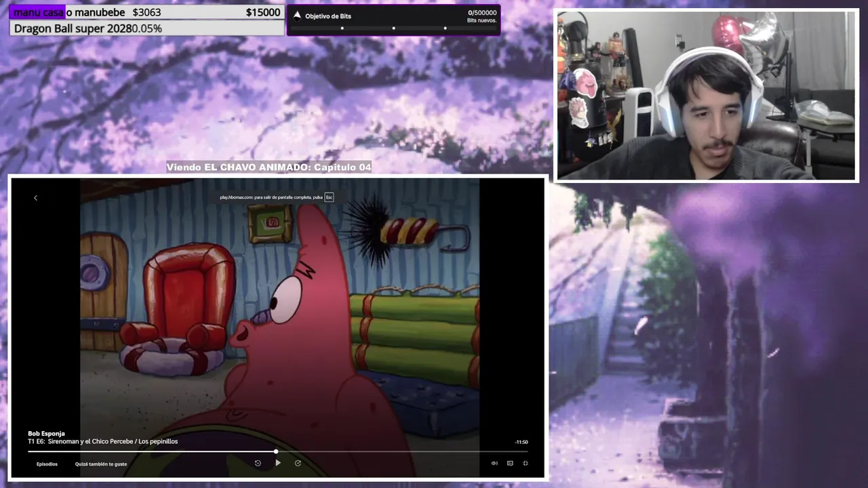The width and height of the screenshot is (868, 488).
Task: Click the manu casa o manubebe label
Action: (x=68, y=12)
